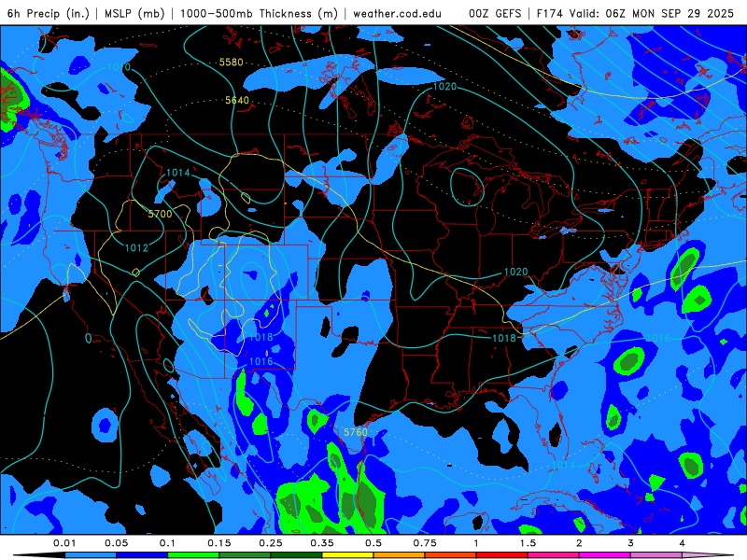
Task: Click the 1020 isobar label over Canada
Action: coord(444,87)
